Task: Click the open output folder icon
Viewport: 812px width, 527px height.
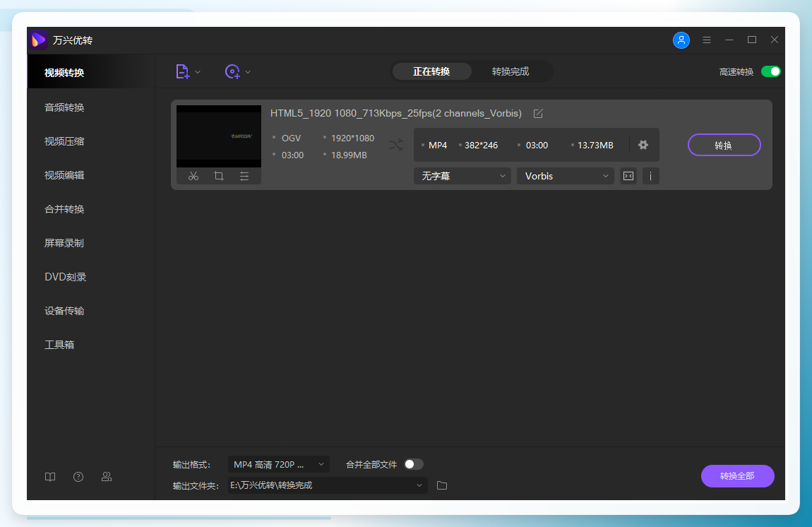Action: click(442, 485)
